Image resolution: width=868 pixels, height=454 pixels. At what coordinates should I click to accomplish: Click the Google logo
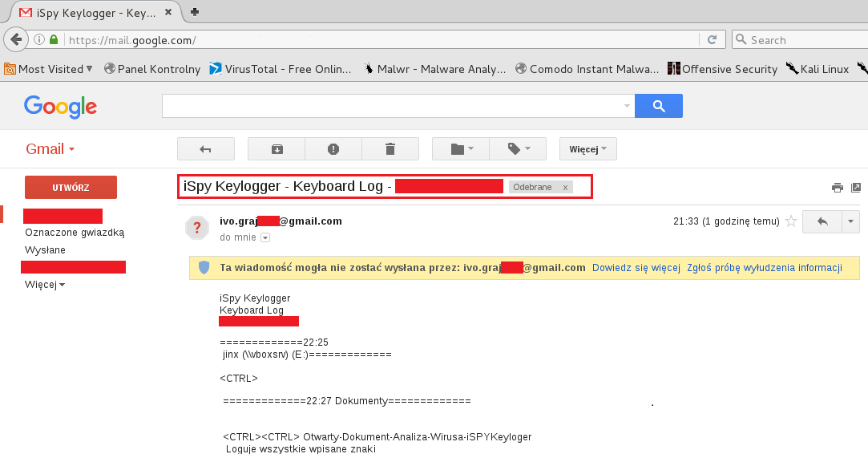click(x=60, y=106)
